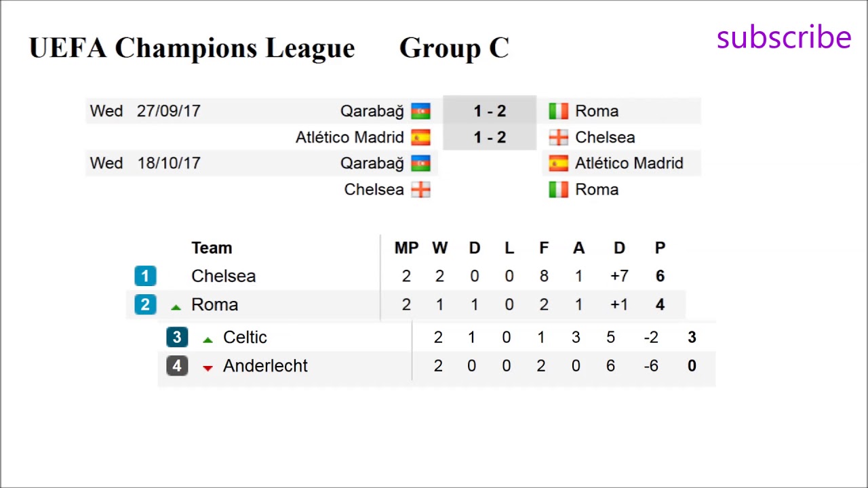Click the green up arrow beside Celtic
Viewport: 868px width, 488px height.
click(208, 340)
